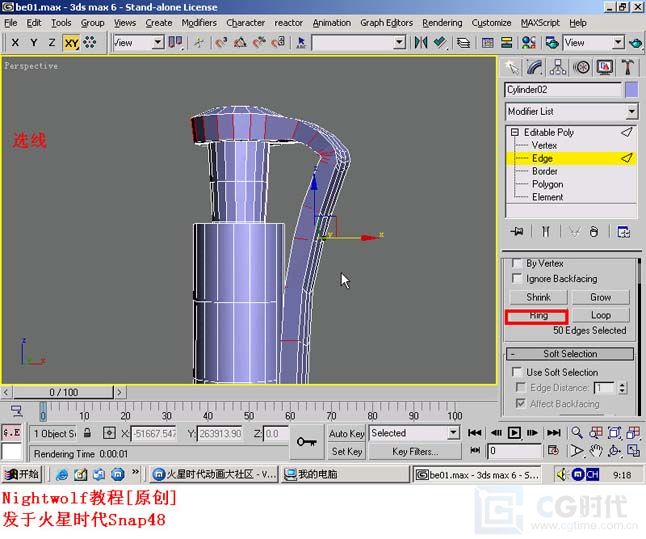Switch to the Create panel tab
The image size is (646, 539).
pyautogui.click(x=512, y=68)
